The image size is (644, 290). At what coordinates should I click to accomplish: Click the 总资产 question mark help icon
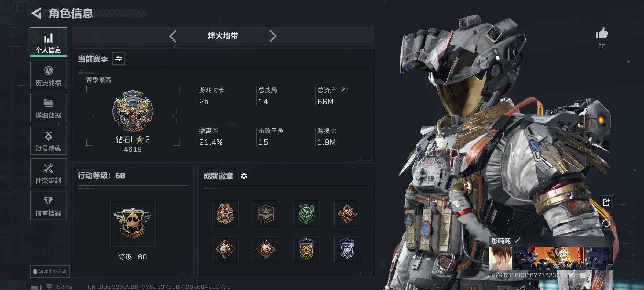343,90
